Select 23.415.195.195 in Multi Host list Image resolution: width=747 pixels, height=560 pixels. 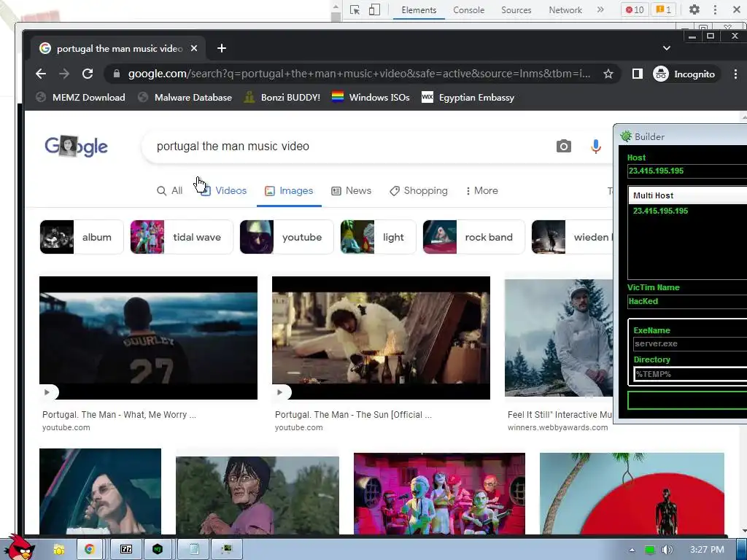click(x=661, y=211)
